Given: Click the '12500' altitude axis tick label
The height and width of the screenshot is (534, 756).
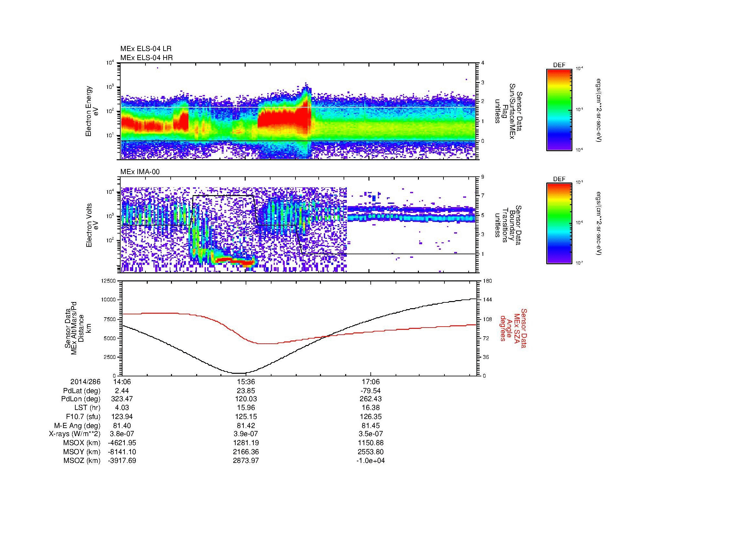Looking at the screenshot, I should point(109,281).
